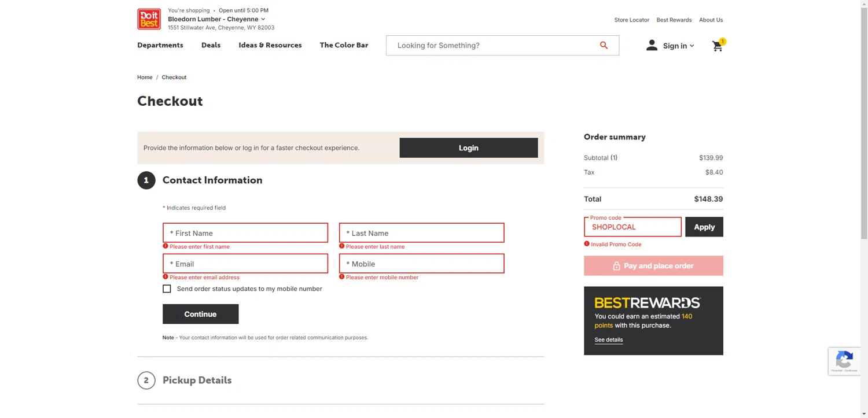Click the search magnifier icon
The width and height of the screenshot is (868, 418).
[604, 45]
